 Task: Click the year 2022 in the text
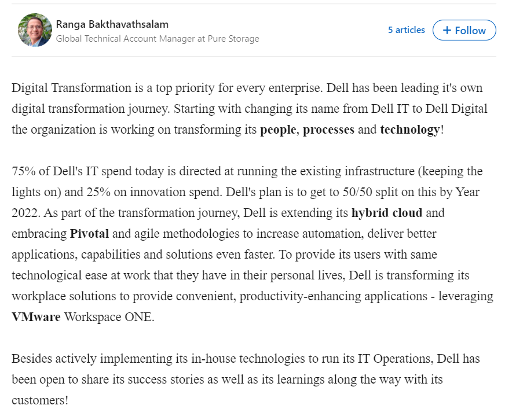tap(24, 213)
